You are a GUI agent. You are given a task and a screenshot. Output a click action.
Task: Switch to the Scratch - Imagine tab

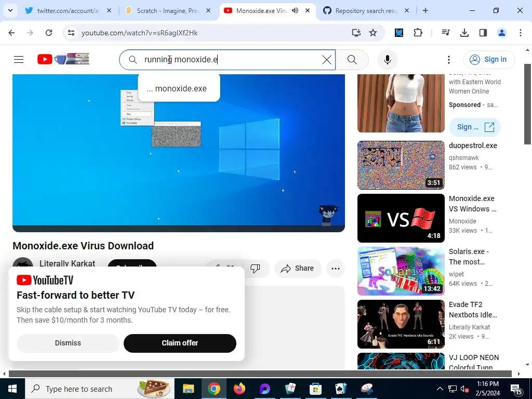click(x=168, y=10)
